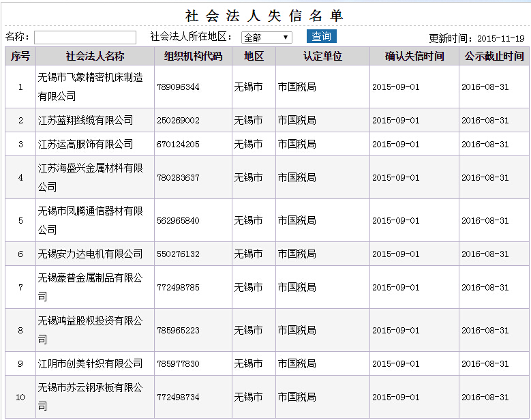Click 2016-08-31 date in row 4
Screen dimensions: 531x420
coord(485,177)
